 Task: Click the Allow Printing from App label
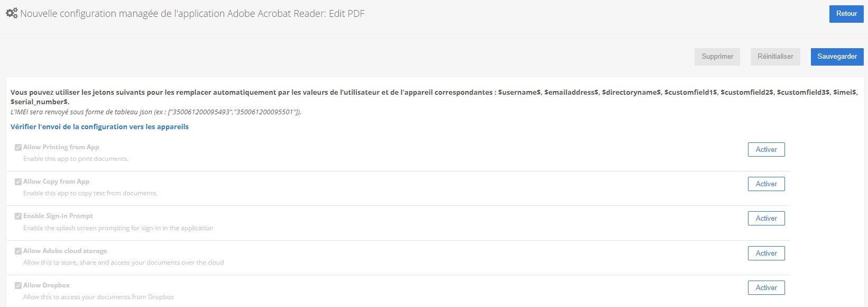click(61, 147)
